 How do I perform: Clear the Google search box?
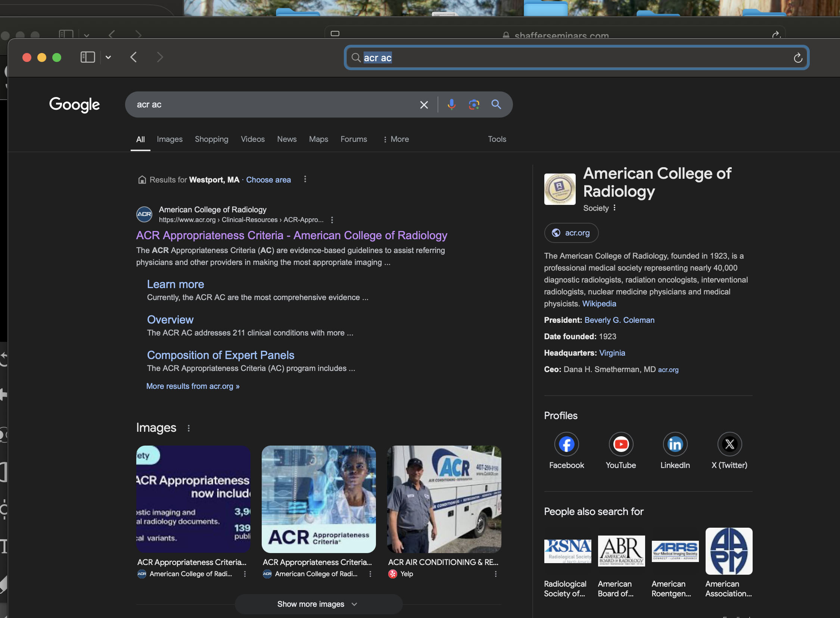pos(424,105)
